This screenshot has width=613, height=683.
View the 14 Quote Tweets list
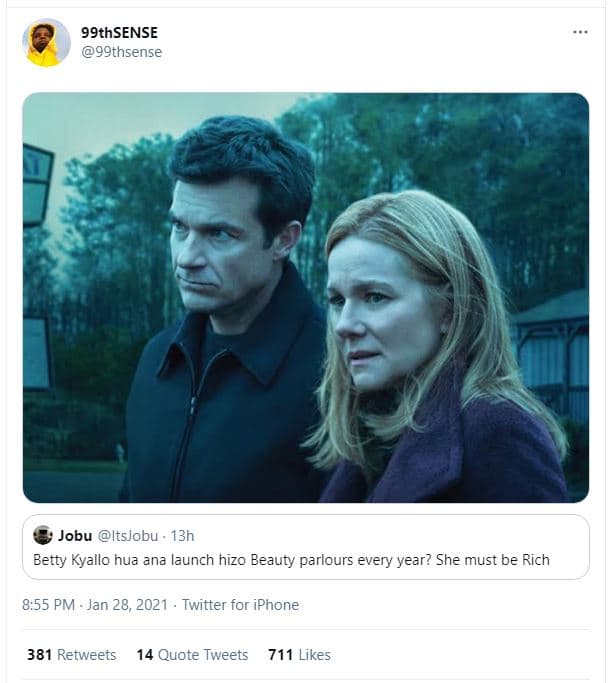192,655
